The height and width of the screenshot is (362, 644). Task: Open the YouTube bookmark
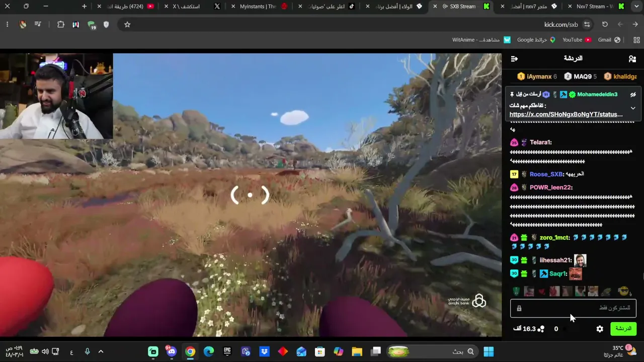tap(577, 40)
